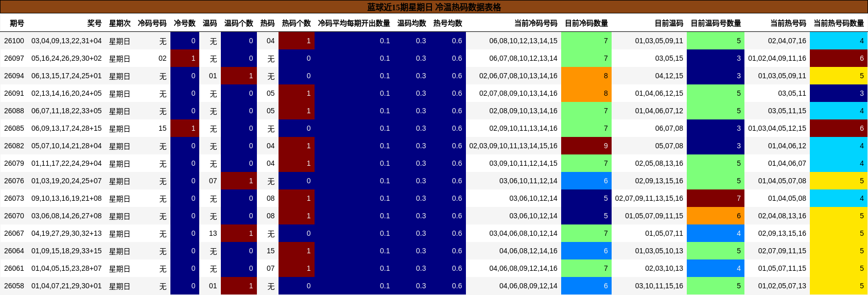Select period number 26073

(14, 198)
